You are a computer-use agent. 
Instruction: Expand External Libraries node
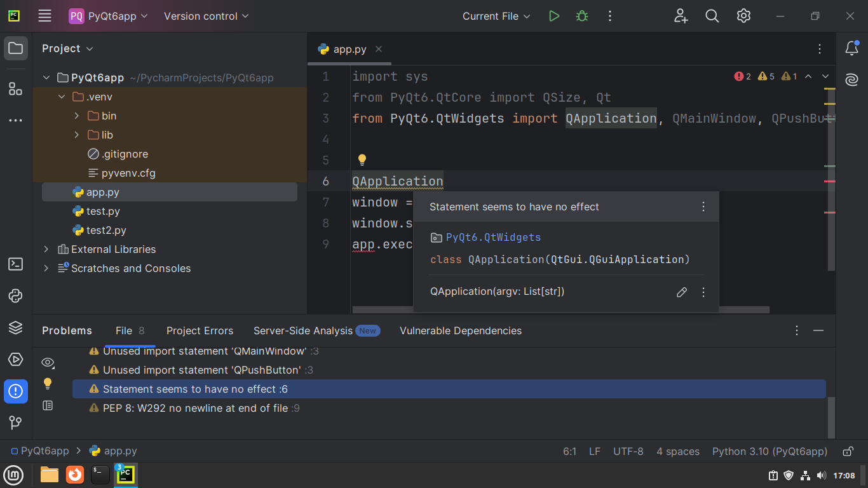[x=46, y=249]
